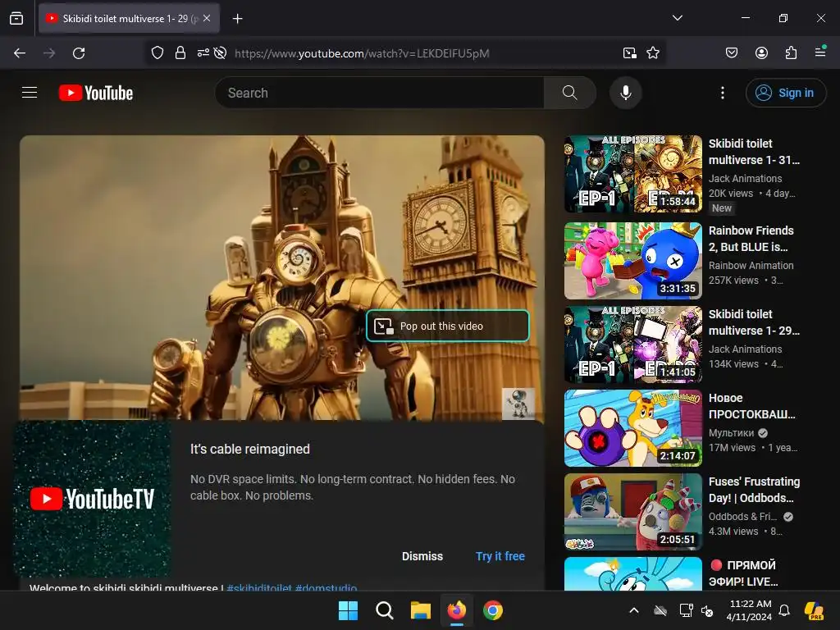The height and width of the screenshot is (630, 840).
Task: Go to the YouTube home logo
Action: point(96,93)
